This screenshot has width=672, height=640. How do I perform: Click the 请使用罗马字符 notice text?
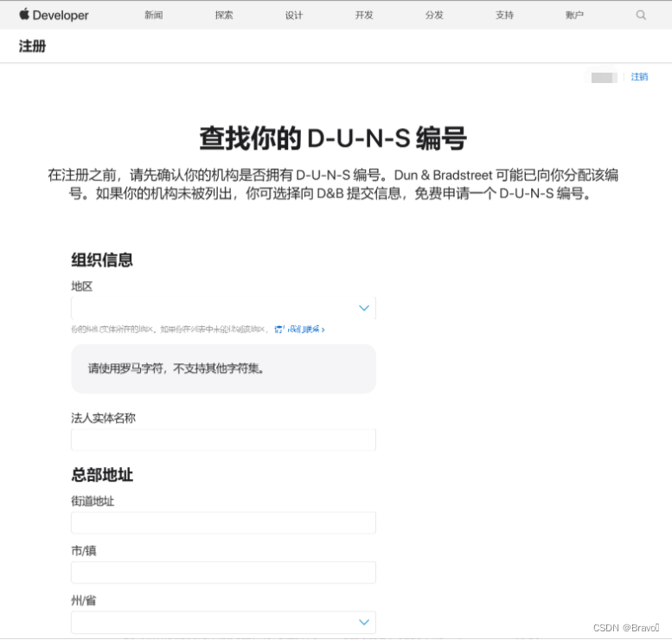pos(176,368)
